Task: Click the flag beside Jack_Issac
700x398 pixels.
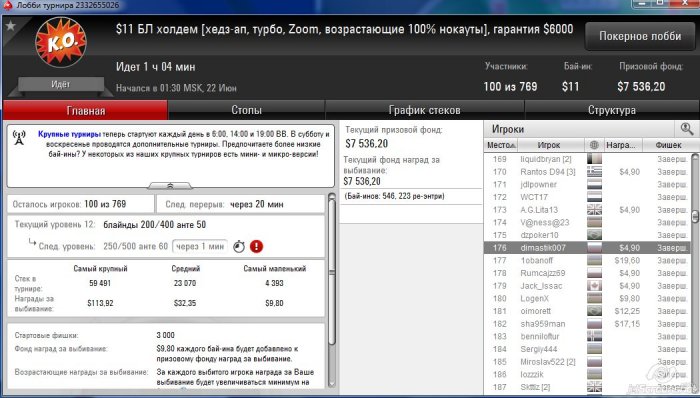Action: [594, 286]
